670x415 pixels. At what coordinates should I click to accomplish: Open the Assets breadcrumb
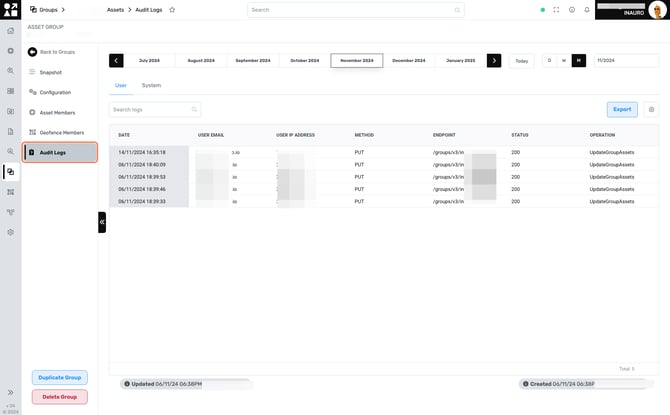click(x=115, y=9)
